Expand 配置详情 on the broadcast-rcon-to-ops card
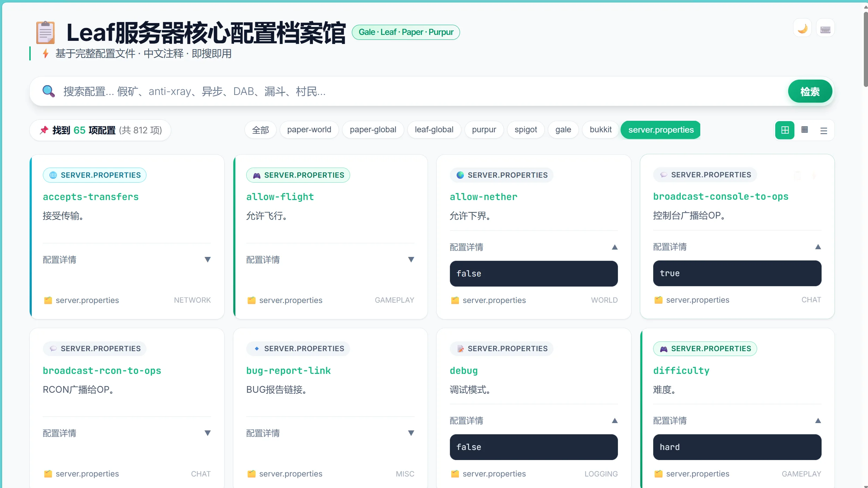Viewport: 868px width, 488px height. tap(127, 433)
